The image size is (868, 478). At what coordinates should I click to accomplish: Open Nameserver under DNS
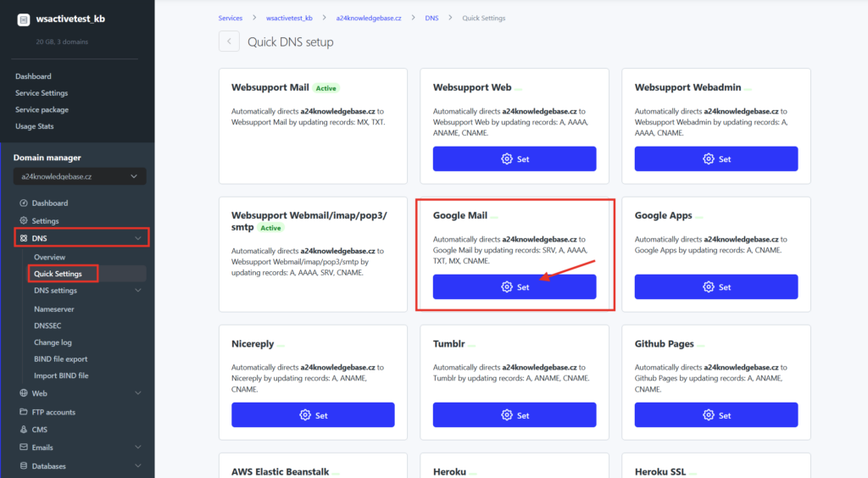coord(53,309)
